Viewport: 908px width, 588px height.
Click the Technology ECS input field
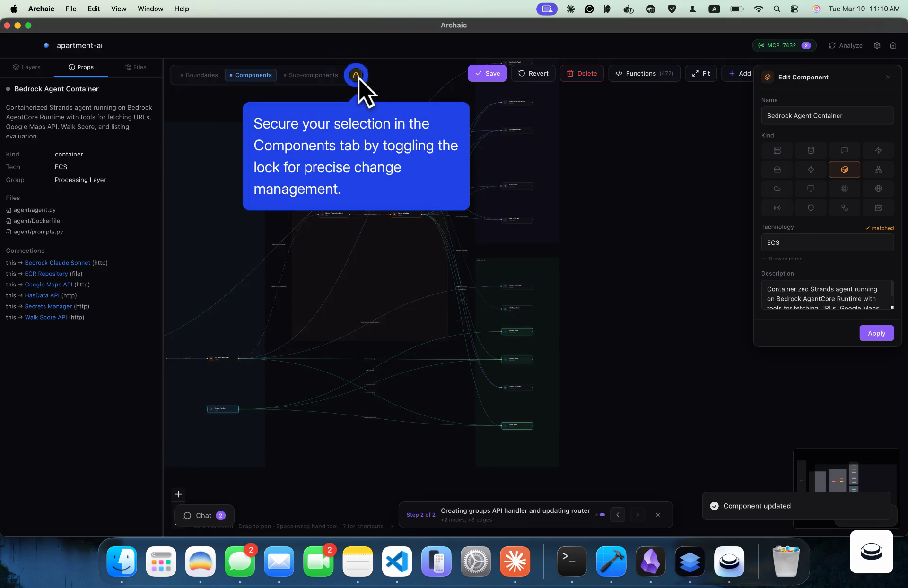pyautogui.click(x=827, y=242)
